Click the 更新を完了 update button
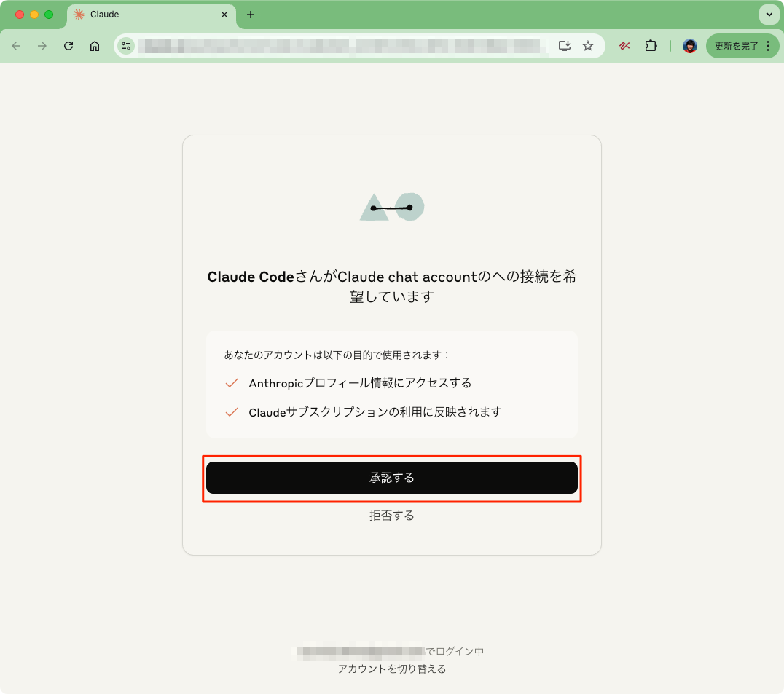The image size is (784, 694). [x=736, y=46]
